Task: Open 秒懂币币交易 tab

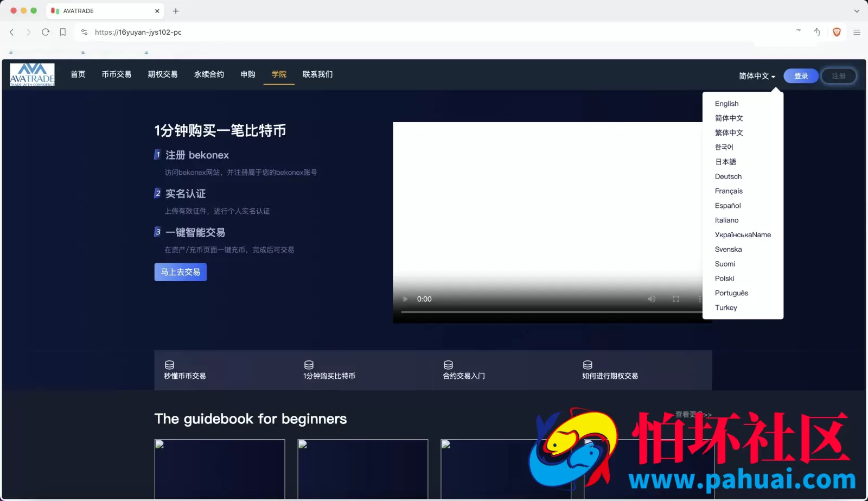Action: pos(185,376)
